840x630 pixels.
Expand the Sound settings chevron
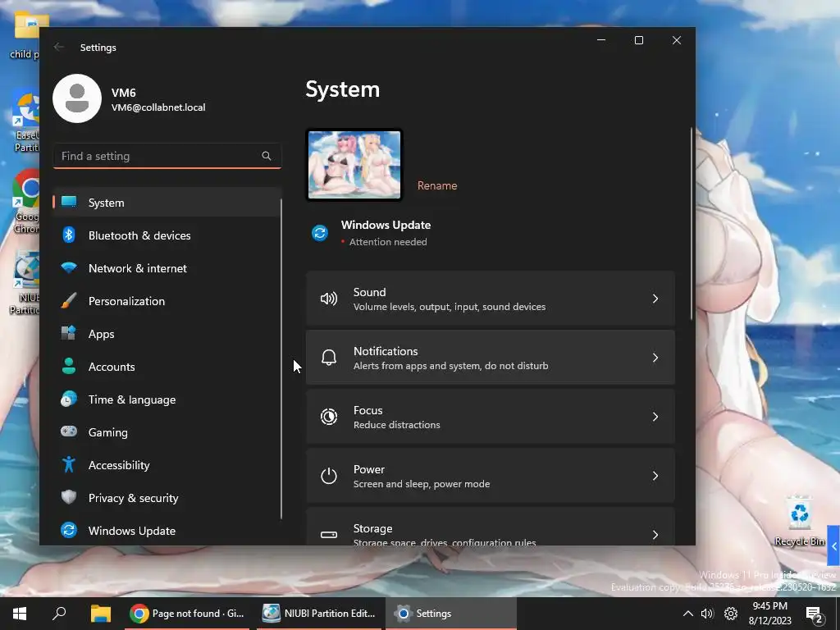click(x=655, y=299)
